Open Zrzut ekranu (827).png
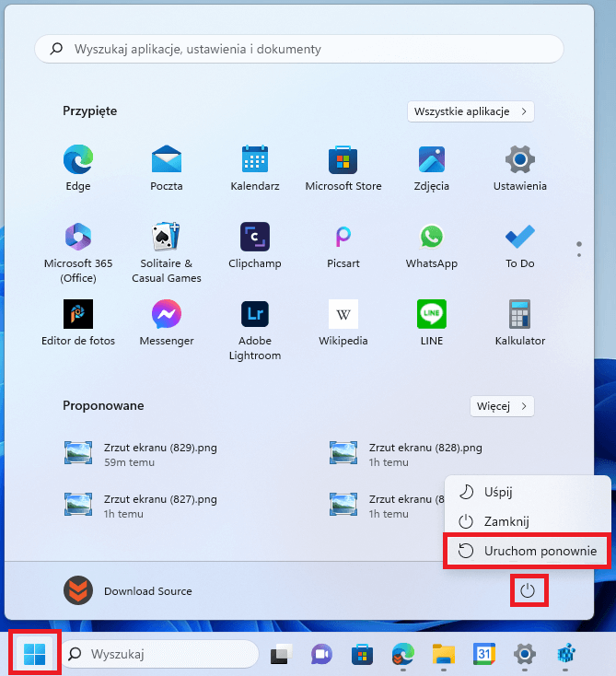The width and height of the screenshot is (616, 676). coord(141,506)
